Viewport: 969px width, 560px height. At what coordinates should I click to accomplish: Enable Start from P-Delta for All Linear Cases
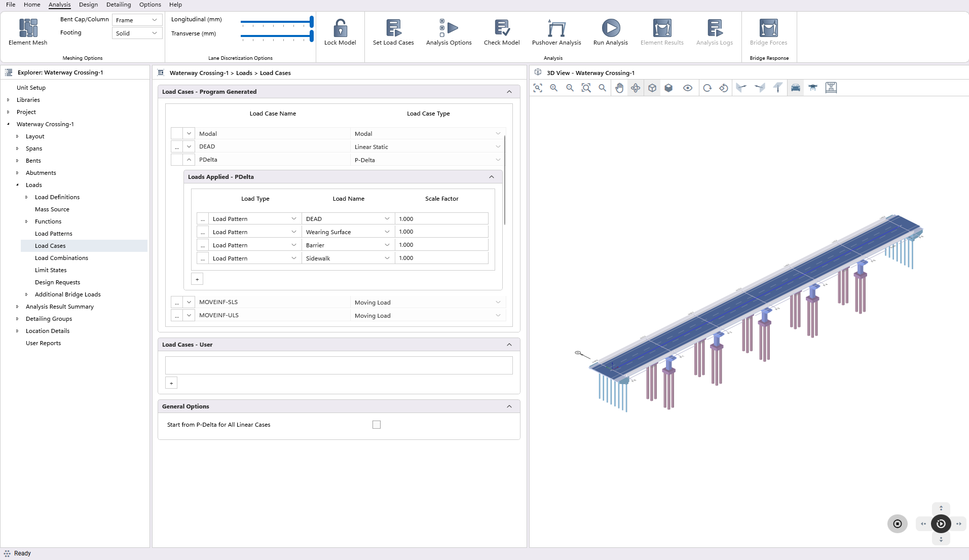point(376,425)
